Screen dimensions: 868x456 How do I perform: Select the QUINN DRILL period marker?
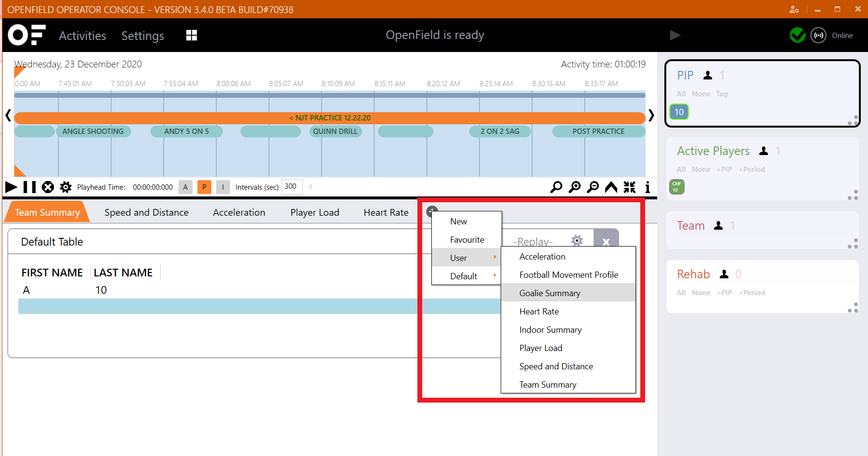coord(335,131)
